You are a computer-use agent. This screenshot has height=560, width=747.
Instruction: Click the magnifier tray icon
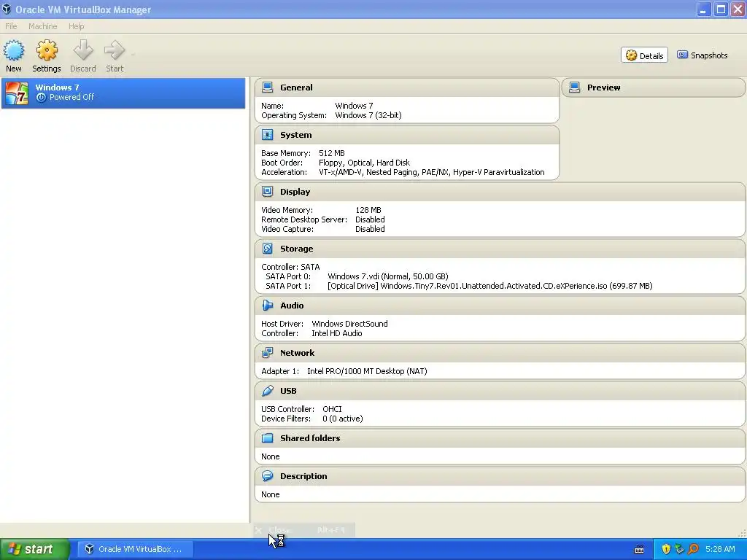pyautogui.click(x=693, y=549)
